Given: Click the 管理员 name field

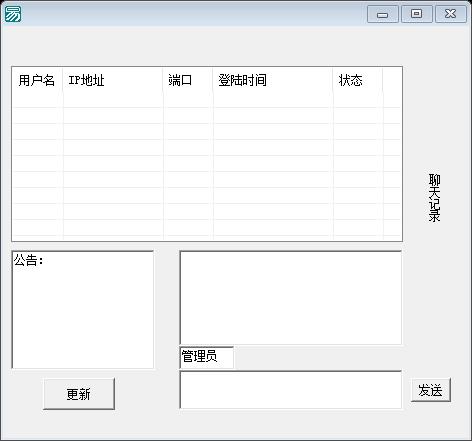Looking at the screenshot, I should point(206,358).
